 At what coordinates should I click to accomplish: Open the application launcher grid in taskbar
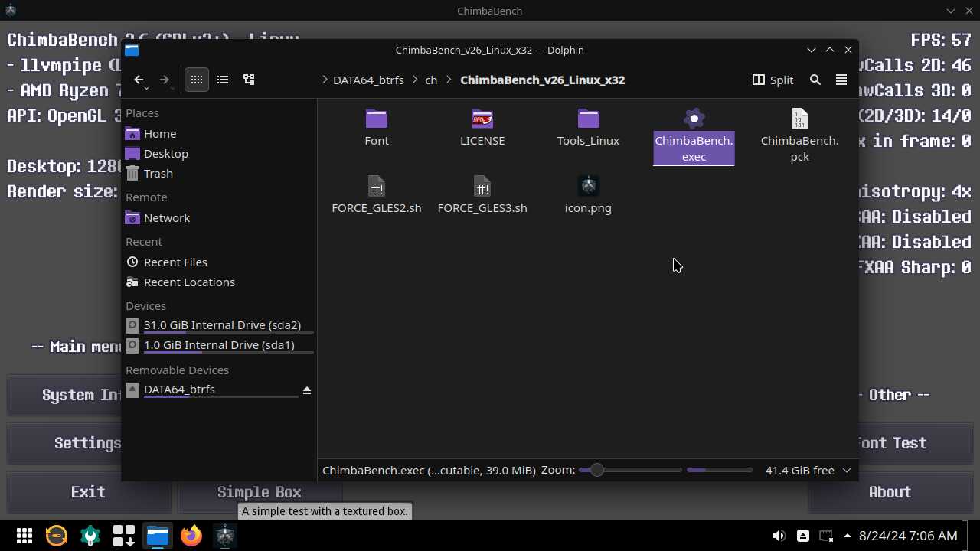pyautogui.click(x=24, y=536)
